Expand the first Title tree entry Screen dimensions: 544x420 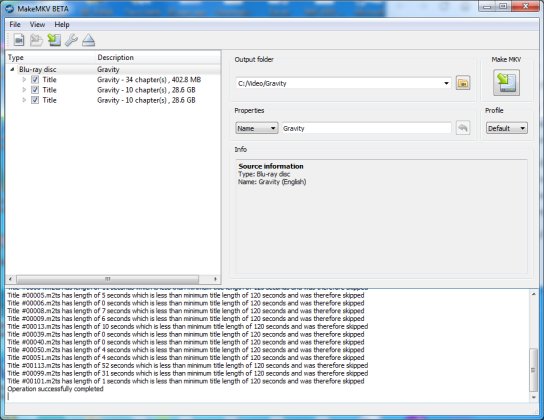[24, 80]
